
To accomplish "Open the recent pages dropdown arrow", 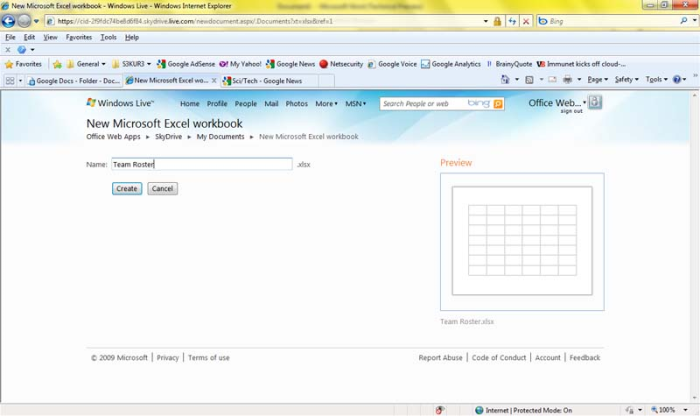I will tap(37, 21).
